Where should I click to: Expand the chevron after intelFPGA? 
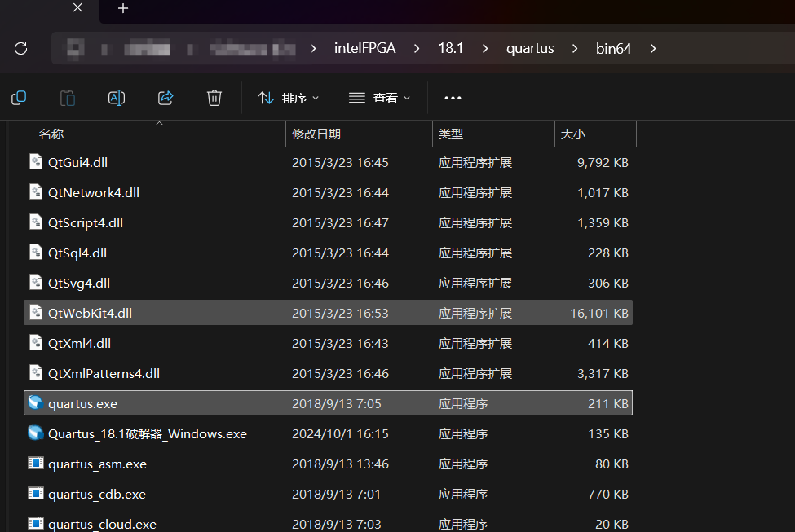[x=417, y=49]
